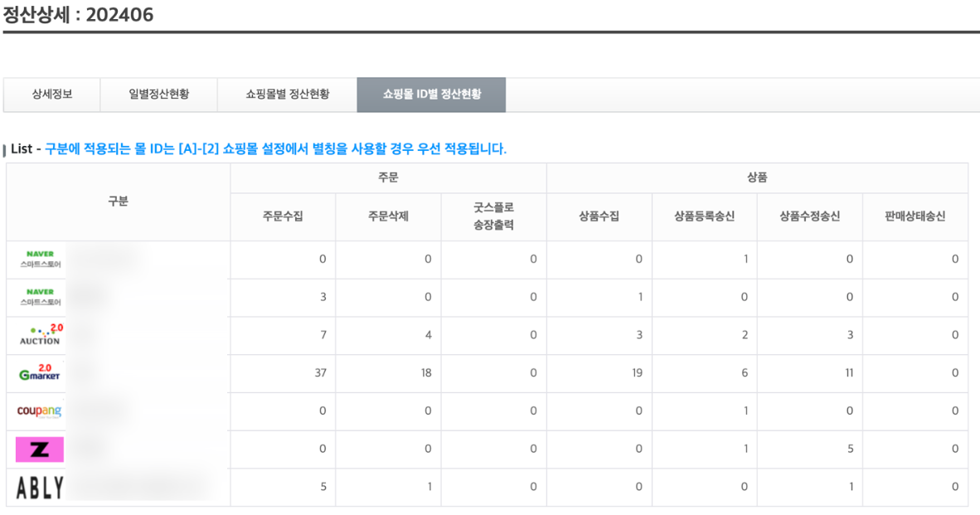The image size is (980, 515).
Task: Click AUCTION 주문삭제 value 4
Action: coord(428,335)
